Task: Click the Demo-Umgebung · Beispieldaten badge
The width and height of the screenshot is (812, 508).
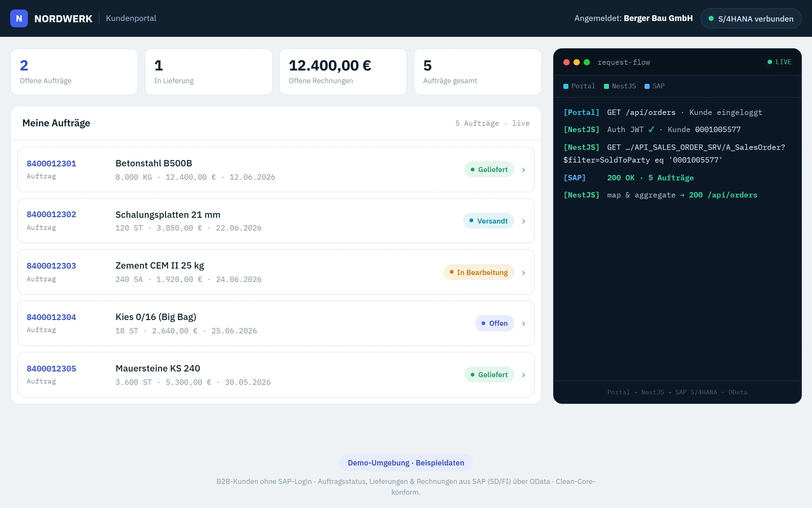Action: (406, 463)
